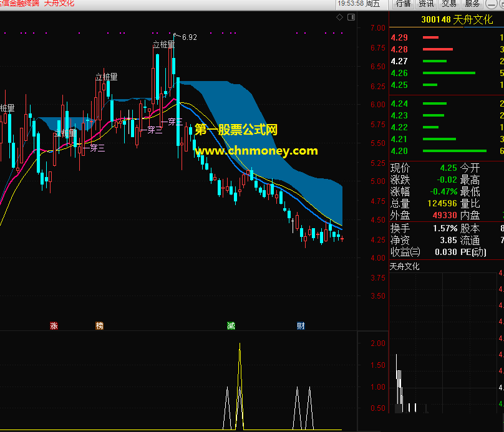Screen dimensions: 504x432
Task: Minimize the trading terminal window
Action: tap(491, 4)
